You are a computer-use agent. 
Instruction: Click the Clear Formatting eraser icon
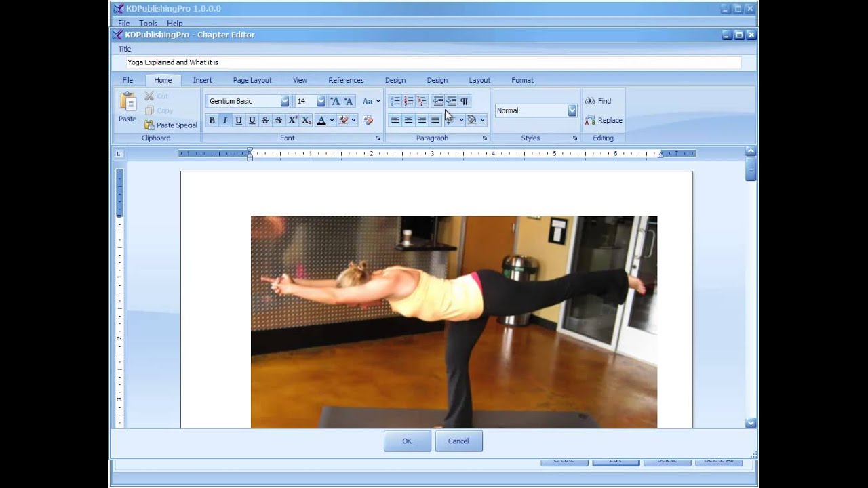[x=368, y=121]
